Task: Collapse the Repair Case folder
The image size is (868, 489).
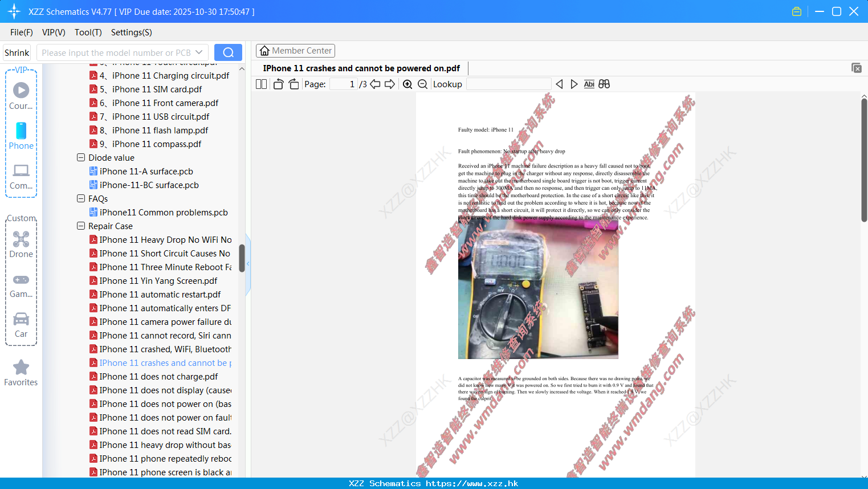Action: pyautogui.click(x=81, y=226)
